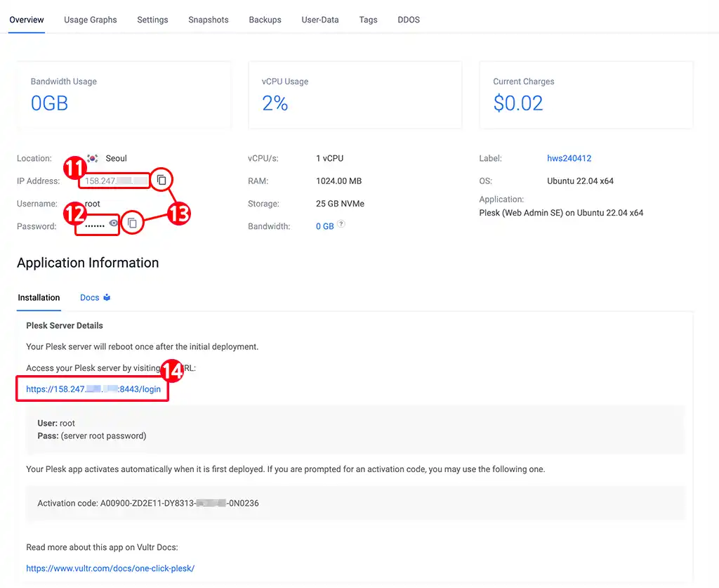Click the 1024.00 MB RAM value
Screen dimensions: 719x588
click(339, 181)
